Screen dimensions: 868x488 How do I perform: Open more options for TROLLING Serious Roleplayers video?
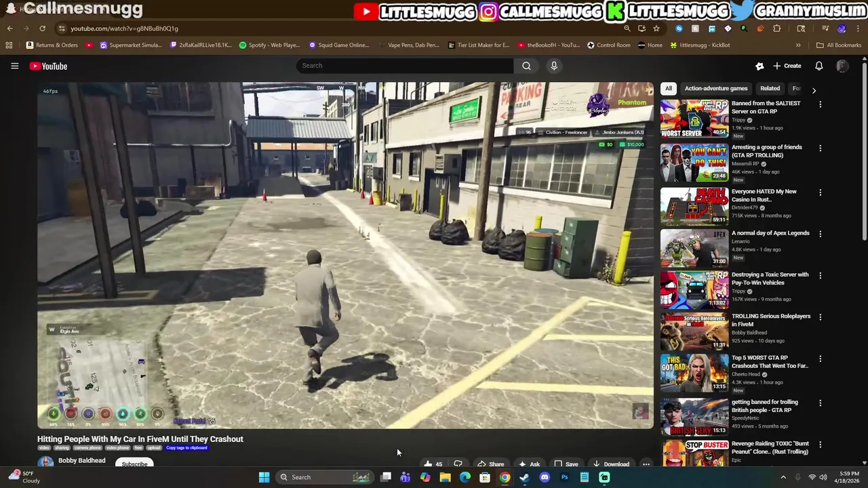820,317
